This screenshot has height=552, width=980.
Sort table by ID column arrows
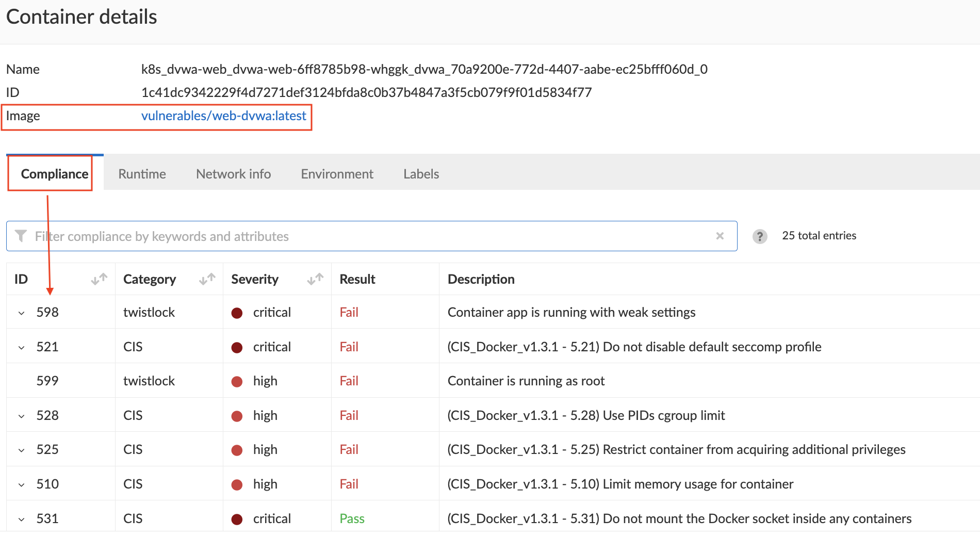point(99,279)
